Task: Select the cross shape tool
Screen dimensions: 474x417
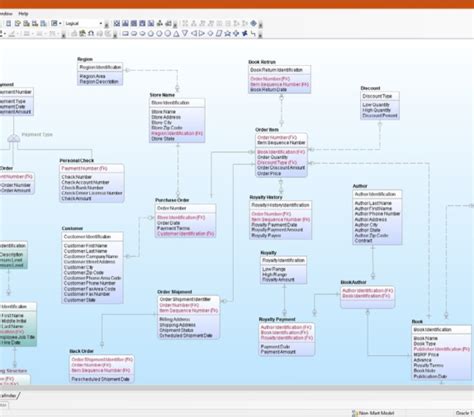Action: [x=236, y=33]
